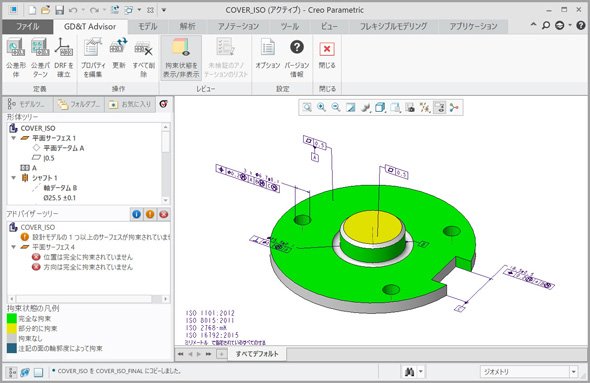This screenshot has width=590, height=383.
Task: Switch to the モデル ribbon tab
Action: pyautogui.click(x=148, y=26)
